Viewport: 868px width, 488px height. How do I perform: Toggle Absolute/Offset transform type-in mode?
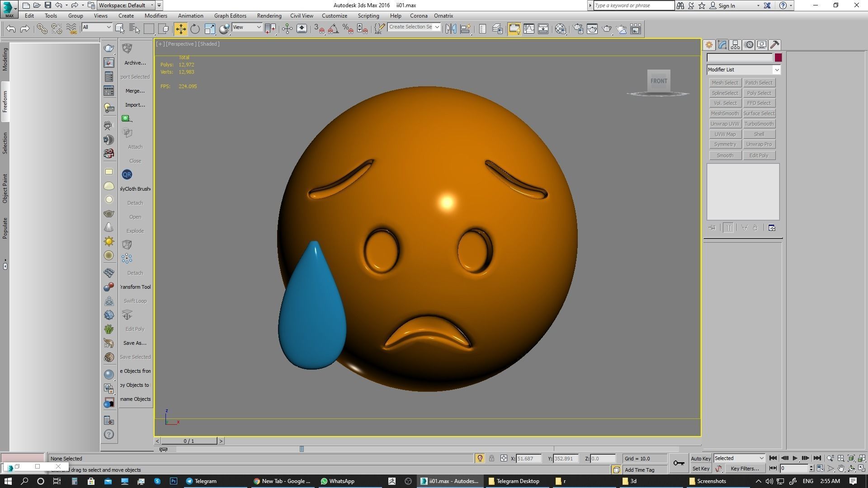(x=504, y=458)
